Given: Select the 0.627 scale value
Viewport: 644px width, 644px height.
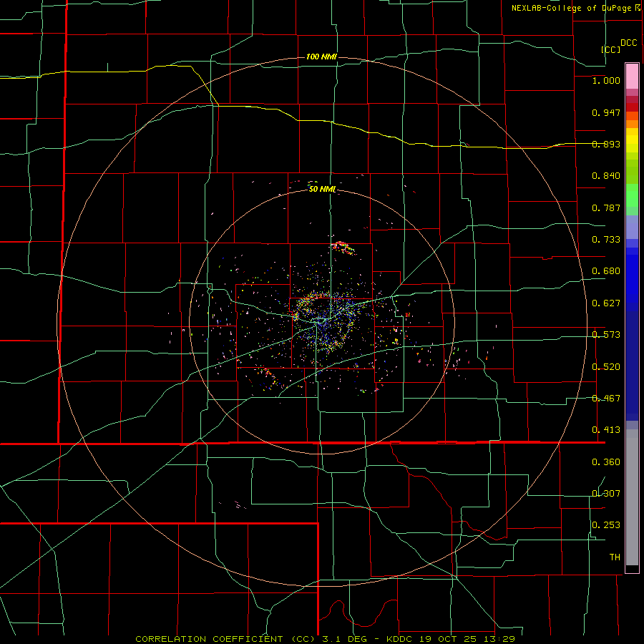Looking at the screenshot, I should pos(606,303).
